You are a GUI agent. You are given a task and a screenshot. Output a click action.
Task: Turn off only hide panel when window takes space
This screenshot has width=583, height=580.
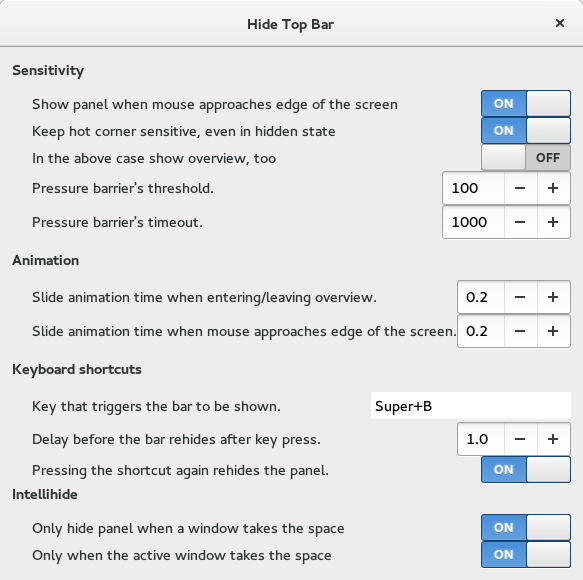[x=526, y=528]
